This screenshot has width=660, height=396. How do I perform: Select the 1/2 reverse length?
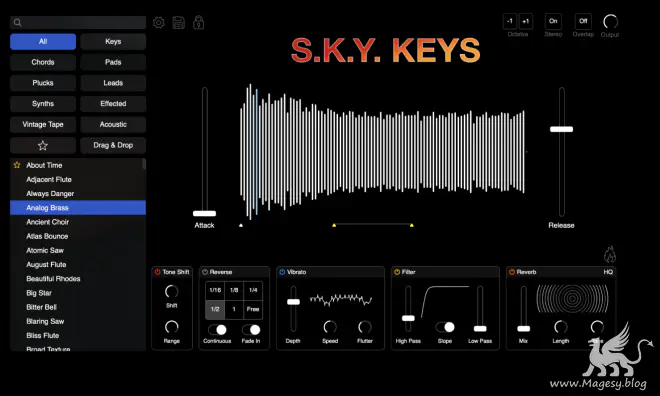(x=215, y=309)
